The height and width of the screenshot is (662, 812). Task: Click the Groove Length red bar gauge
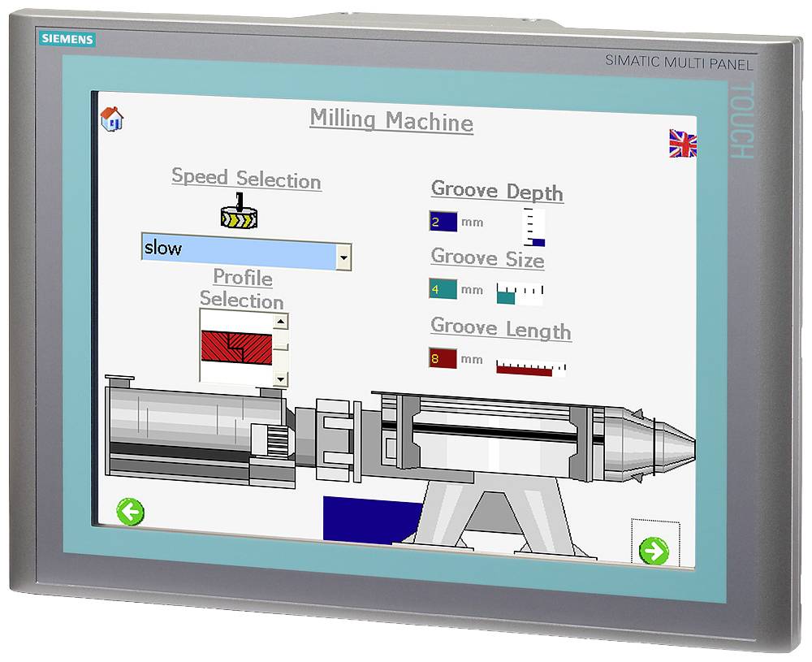531,367
